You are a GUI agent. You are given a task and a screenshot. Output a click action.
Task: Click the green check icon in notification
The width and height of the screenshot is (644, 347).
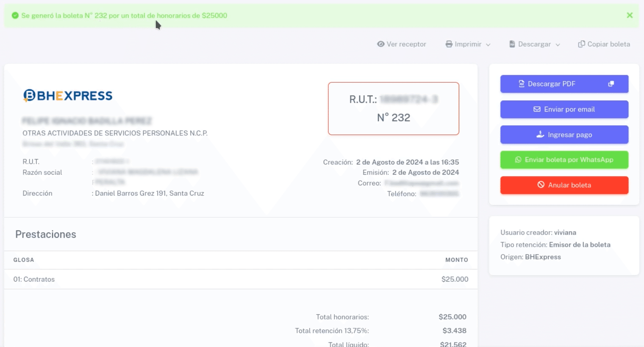(x=15, y=16)
